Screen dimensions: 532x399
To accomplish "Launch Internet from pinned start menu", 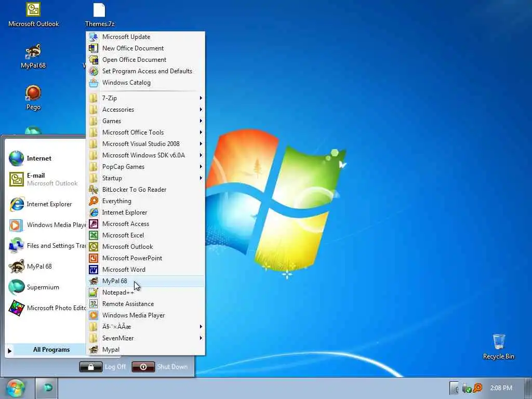I will pos(46,158).
